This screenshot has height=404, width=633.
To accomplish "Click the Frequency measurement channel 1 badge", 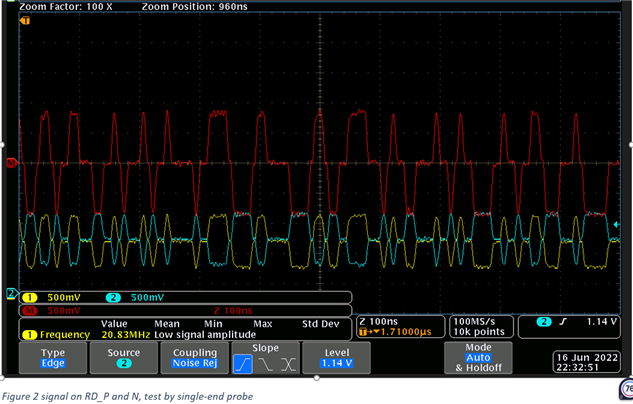I will [x=29, y=335].
